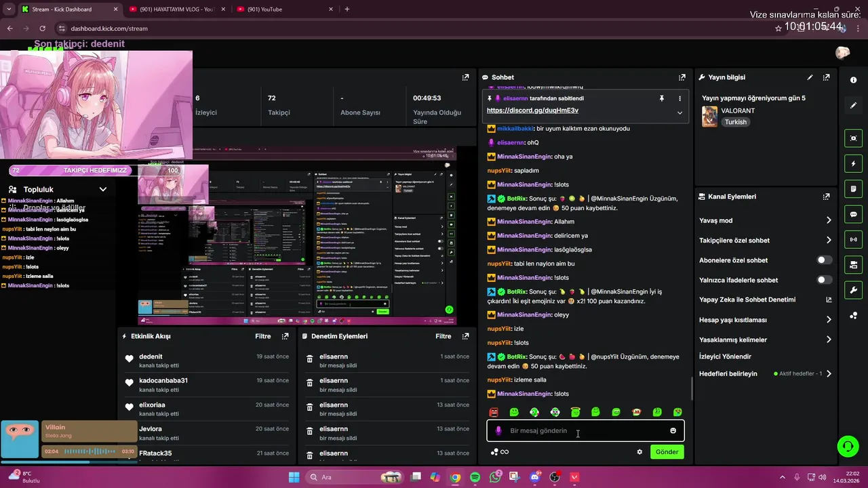Open info icon in right sidebar

[x=853, y=80]
